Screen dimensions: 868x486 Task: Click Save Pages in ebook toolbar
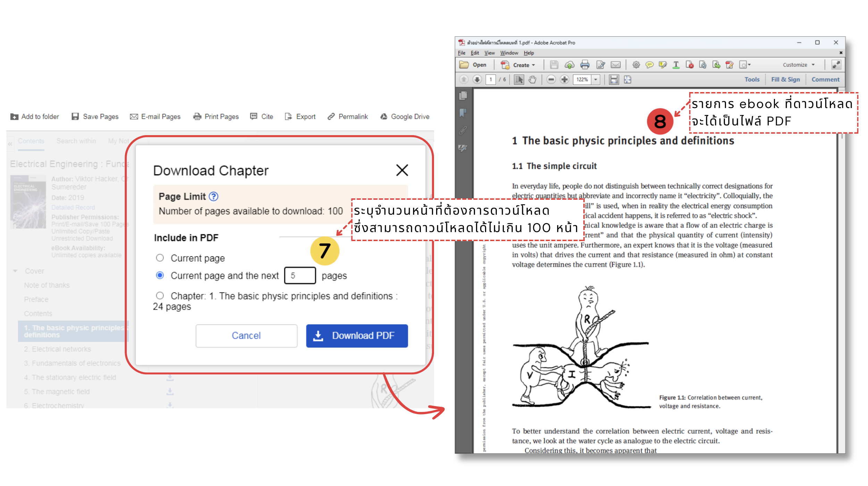point(95,117)
